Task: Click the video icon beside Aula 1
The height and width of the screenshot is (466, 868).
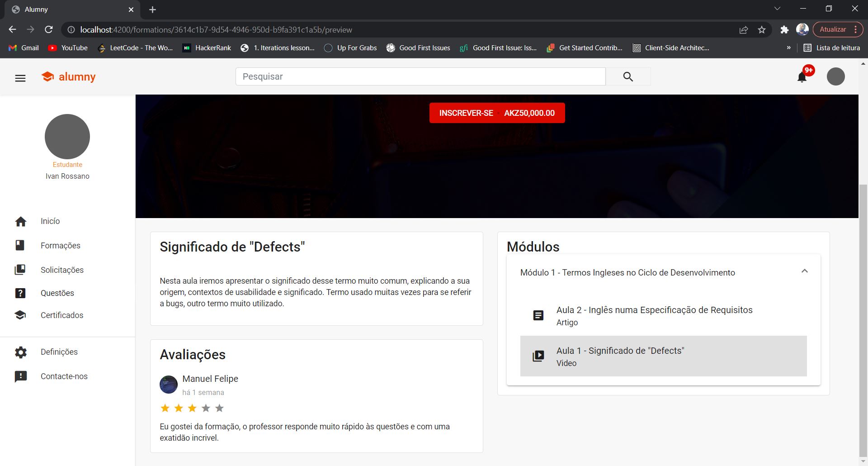Action: coord(538,356)
